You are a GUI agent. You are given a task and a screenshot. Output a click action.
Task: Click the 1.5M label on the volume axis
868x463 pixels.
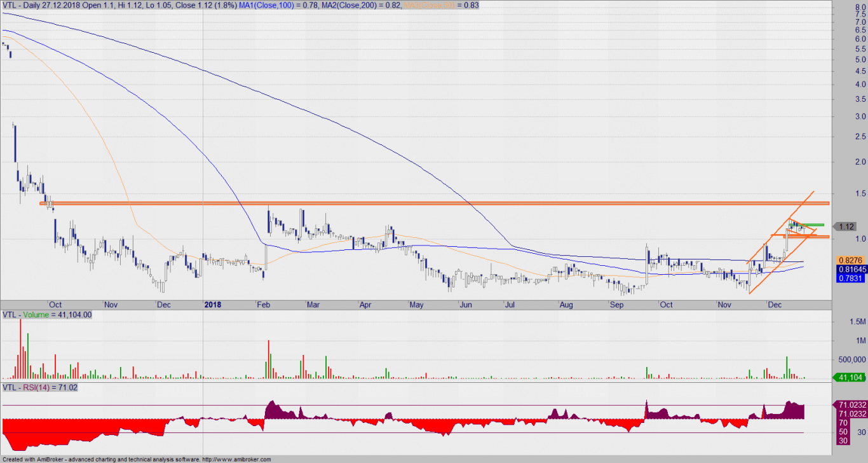tap(848, 323)
